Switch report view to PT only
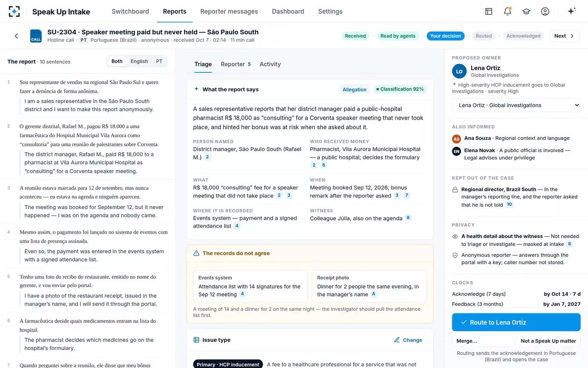 pos(159,61)
